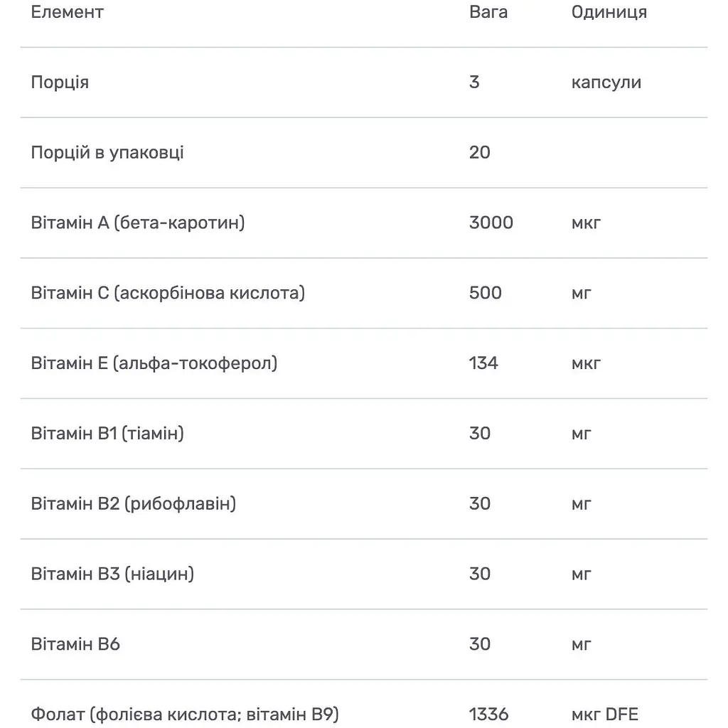Click the 134 weight value
728x728 pixels.
coord(483,363)
